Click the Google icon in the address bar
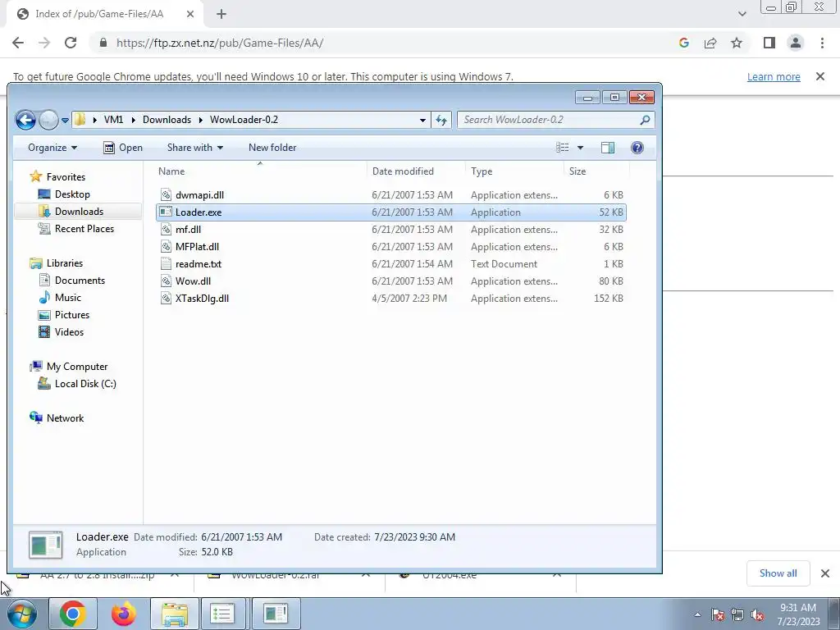The width and height of the screenshot is (840, 630). [683, 43]
